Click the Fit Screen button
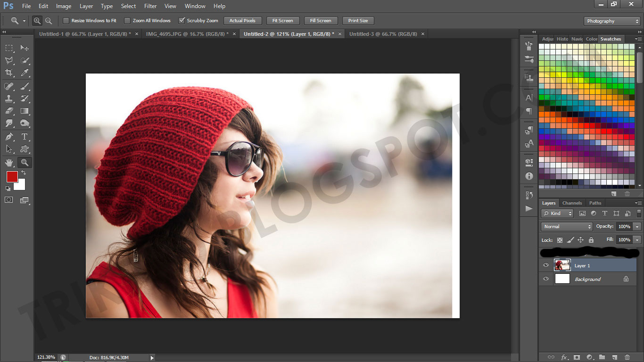Viewport: 644px width, 362px height. pyautogui.click(x=282, y=21)
